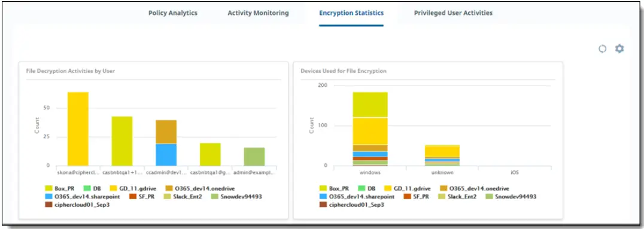Switch to the Activity Monitoring tab
The width and height of the screenshot is (644, 229).
(x=259, y=13)
